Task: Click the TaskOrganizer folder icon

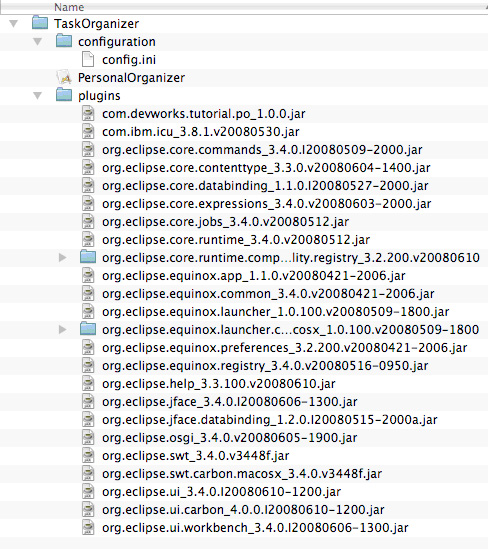Action: (40, 23)
